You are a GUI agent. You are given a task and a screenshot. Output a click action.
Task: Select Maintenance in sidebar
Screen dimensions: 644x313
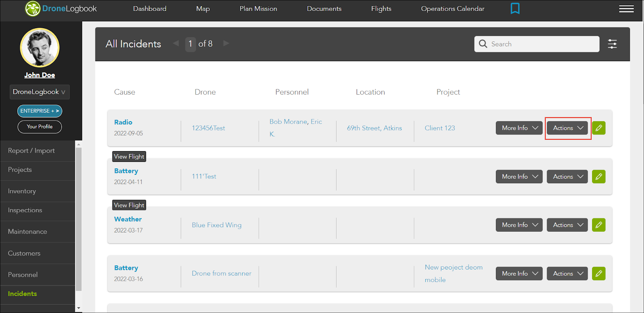click(37, 232)
